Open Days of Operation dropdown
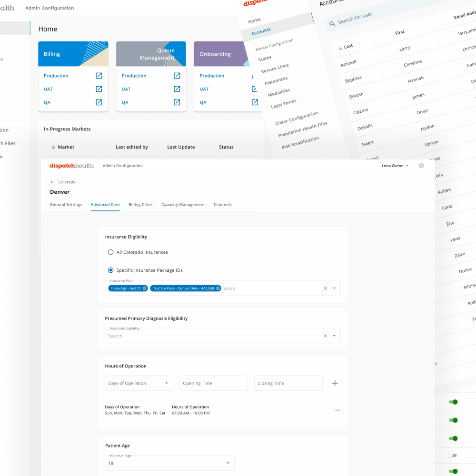476x476 pixels. 139,383
